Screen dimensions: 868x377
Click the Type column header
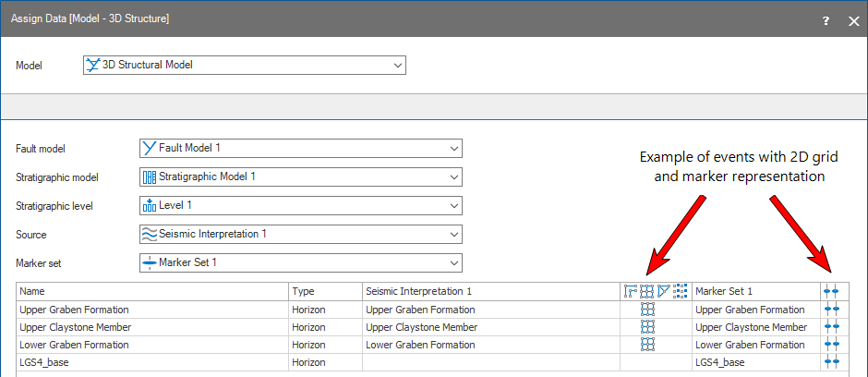304,291
